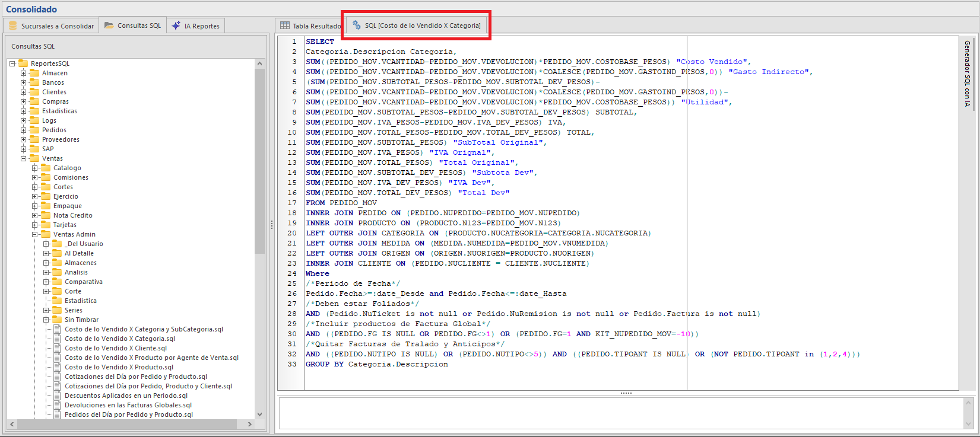Expand the Compras folder node

[x=23, y=101]
